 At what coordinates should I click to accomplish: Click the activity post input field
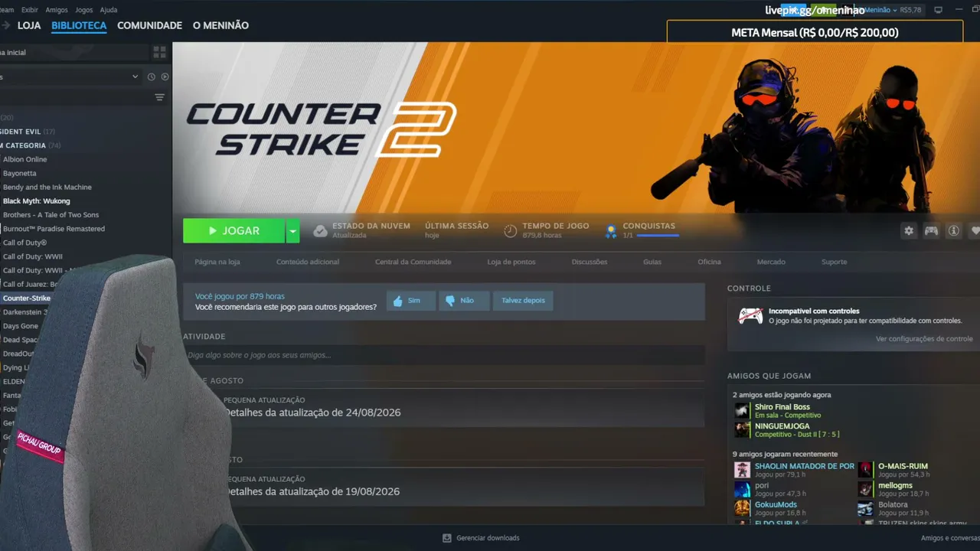pos(444,355)
